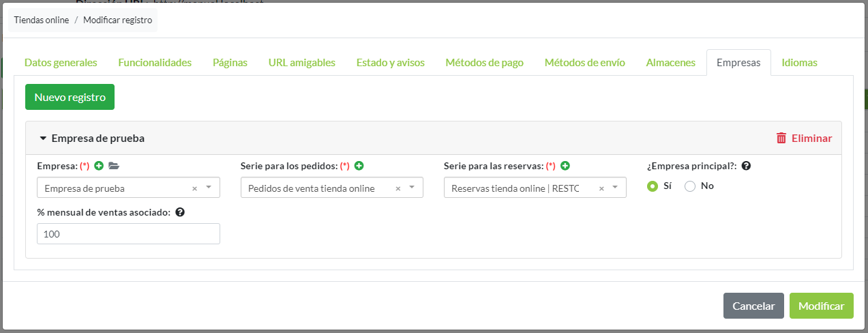This screenshot has width=868, height=333.
Task: Open the Empresa dropdown
Action: coord(209,188)
